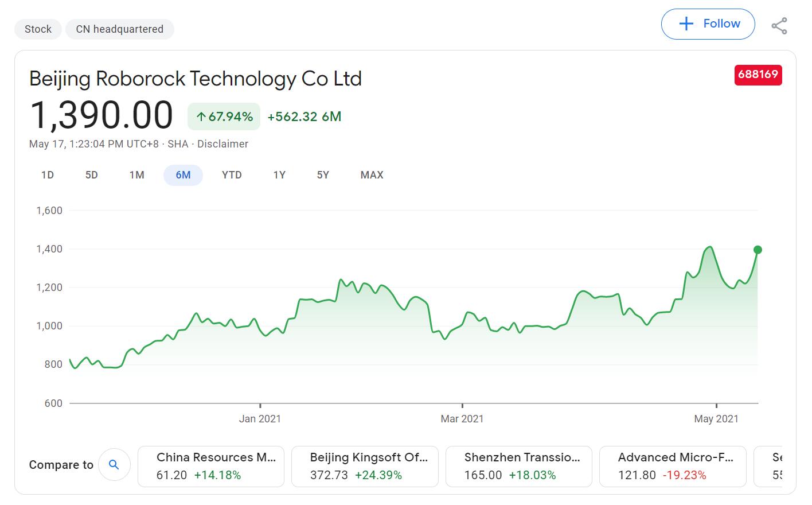Click the compare search magnifier icon
The height and width of the screenshot is (505, 812).
click(x=114, y=465)
